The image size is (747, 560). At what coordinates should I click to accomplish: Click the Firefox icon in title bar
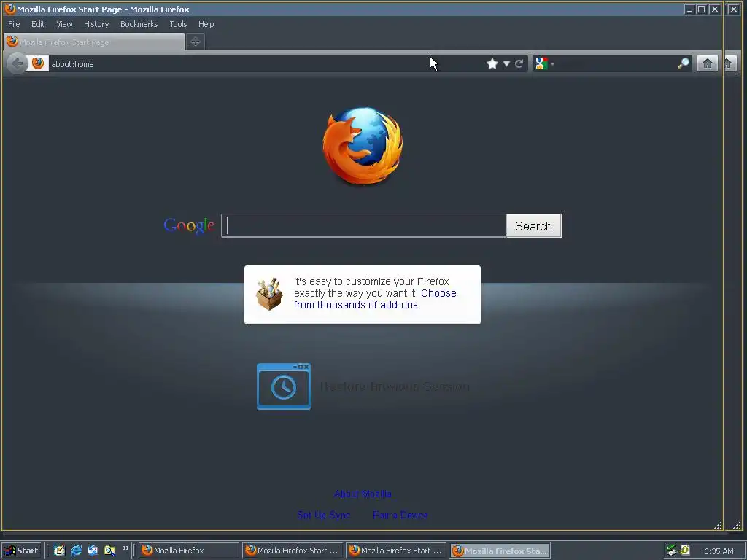coord(9,9)
